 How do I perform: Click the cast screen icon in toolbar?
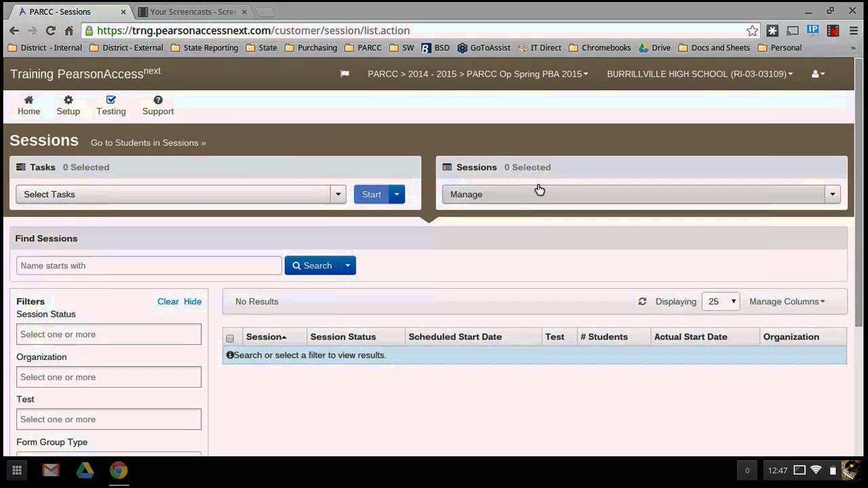793,30
